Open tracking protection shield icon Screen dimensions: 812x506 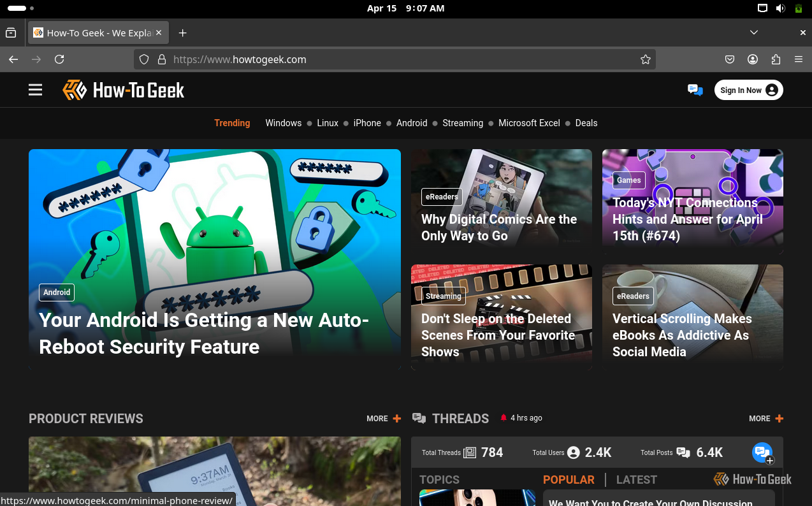coord(144,59)
